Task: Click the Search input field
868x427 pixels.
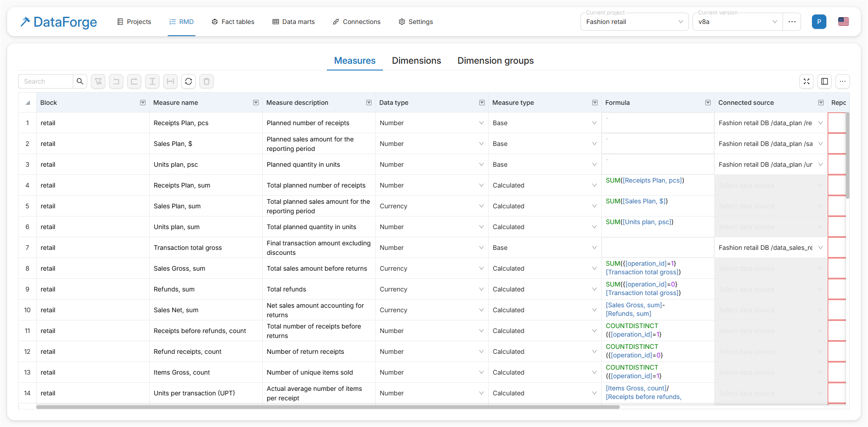Action: tap(46, 81)
